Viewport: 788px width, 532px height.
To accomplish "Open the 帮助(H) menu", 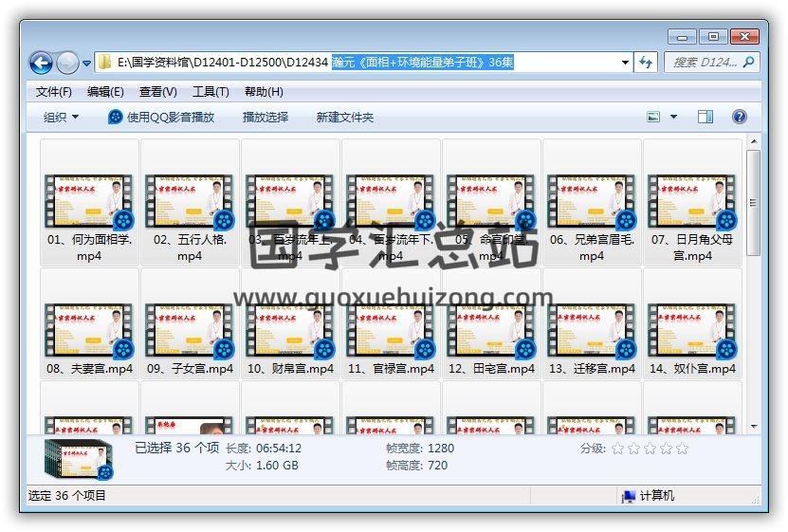I will click(x=264, y=92).
